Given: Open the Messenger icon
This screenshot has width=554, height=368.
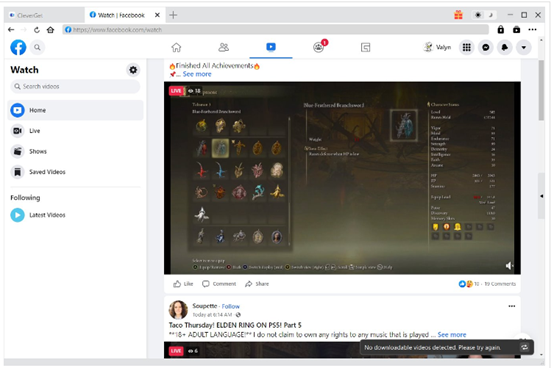Looking at the screenshot, I should [485, 47].
